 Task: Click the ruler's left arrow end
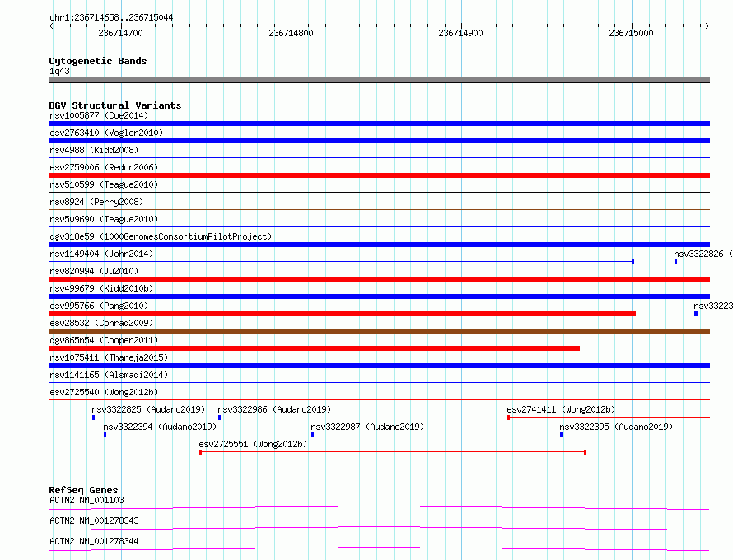[51, 26]
